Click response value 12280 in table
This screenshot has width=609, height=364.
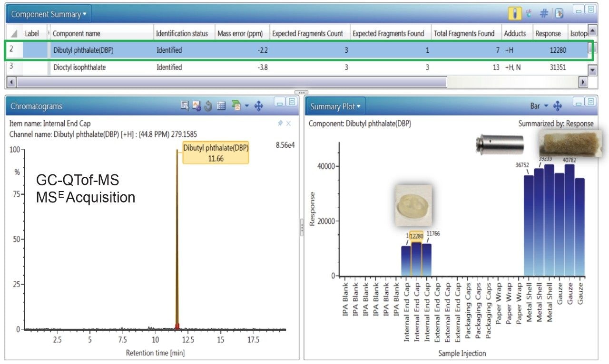pyautogui.click(x=558, y=50)
